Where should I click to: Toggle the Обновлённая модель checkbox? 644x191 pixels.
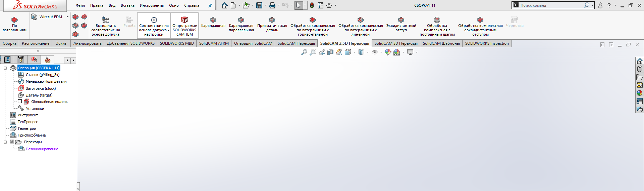tap(20, 101)
